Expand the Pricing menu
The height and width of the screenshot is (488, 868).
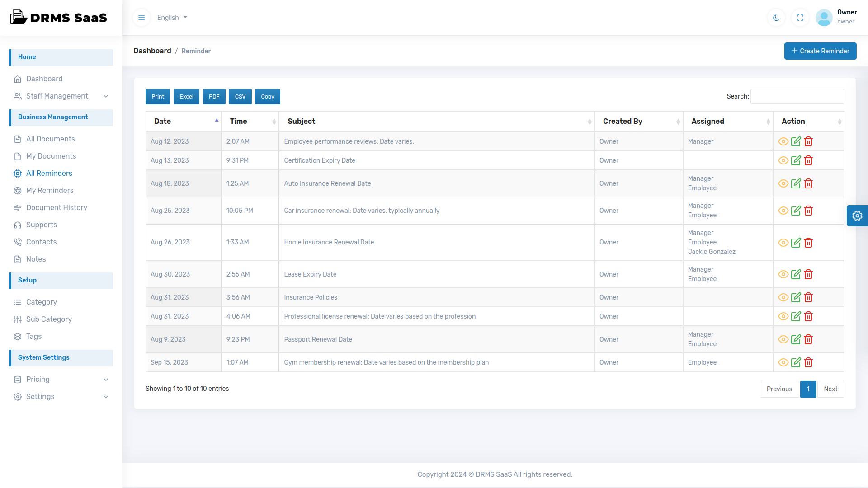tap(38, 380)
